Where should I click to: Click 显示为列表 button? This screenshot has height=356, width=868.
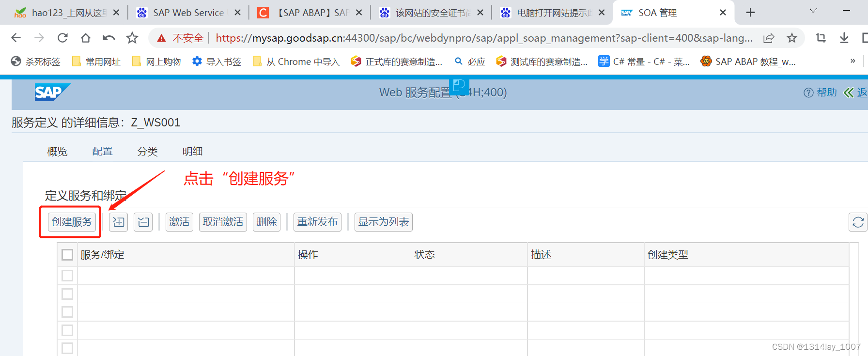click(384, 222)
